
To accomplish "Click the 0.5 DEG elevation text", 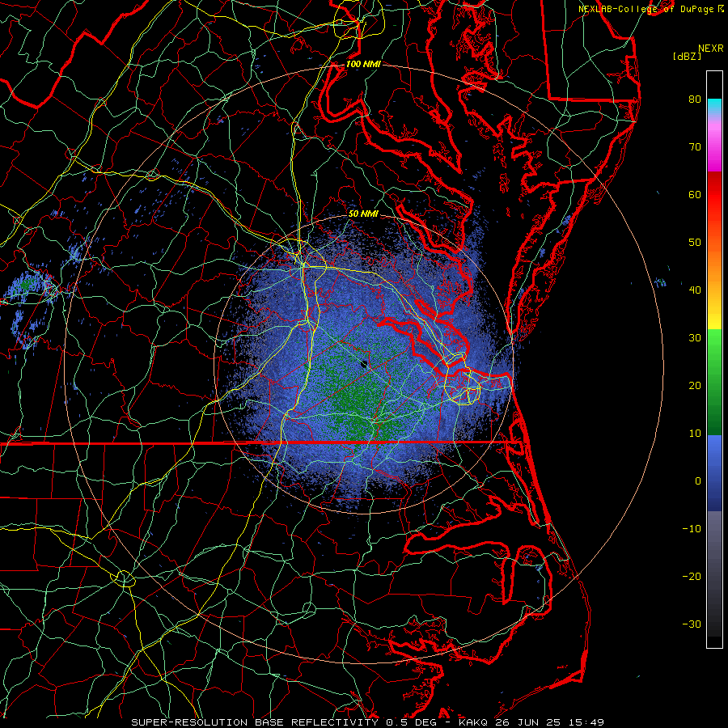I will coord(411,722).
